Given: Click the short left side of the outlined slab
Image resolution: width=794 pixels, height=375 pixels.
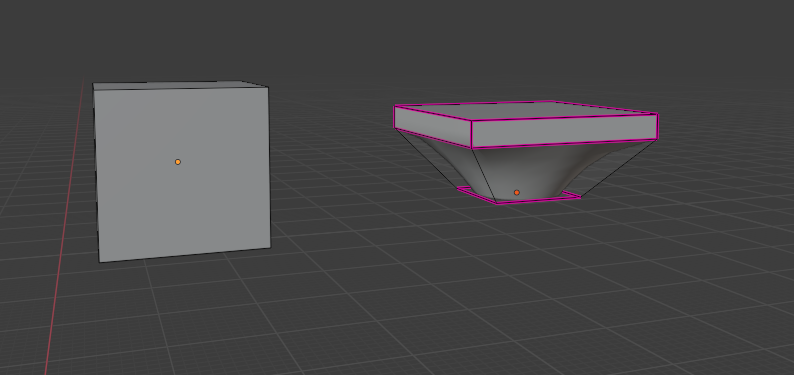Looking at the screenshot, I should 433,127.
